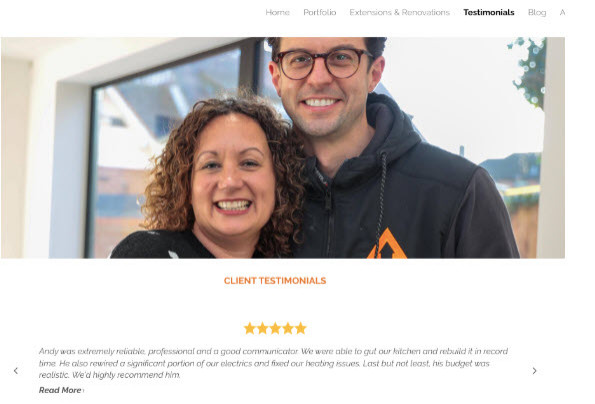
Task: Click the small chevron after Read More
Action: pos(83,390)
